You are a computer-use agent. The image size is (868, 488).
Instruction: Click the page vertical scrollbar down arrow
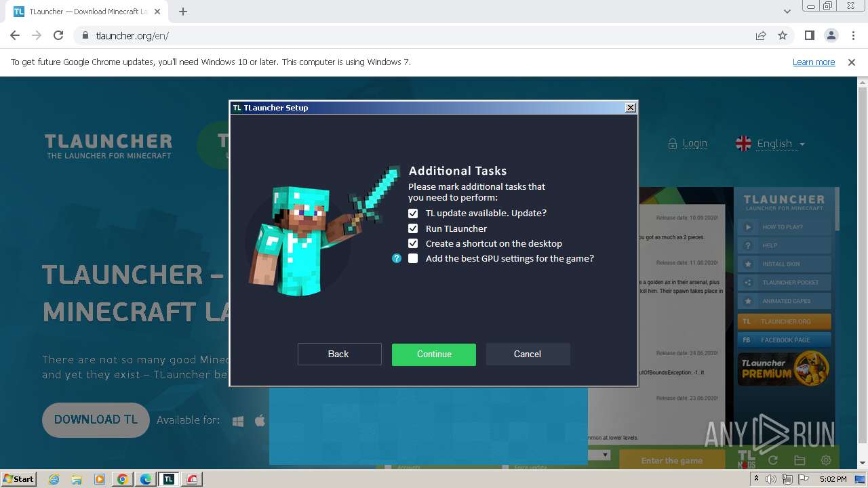point(863,462)
